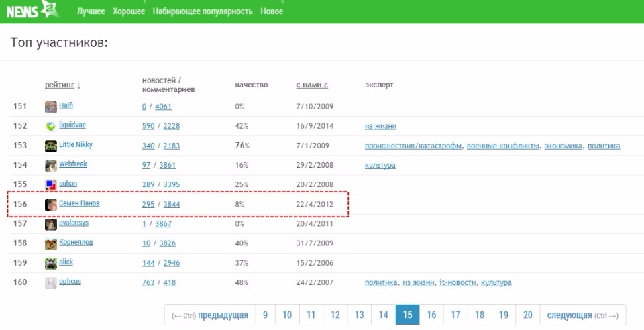Sort by 'с нами с' column header
This screenshot has height=330, width=644.
(x=311, y=85)
